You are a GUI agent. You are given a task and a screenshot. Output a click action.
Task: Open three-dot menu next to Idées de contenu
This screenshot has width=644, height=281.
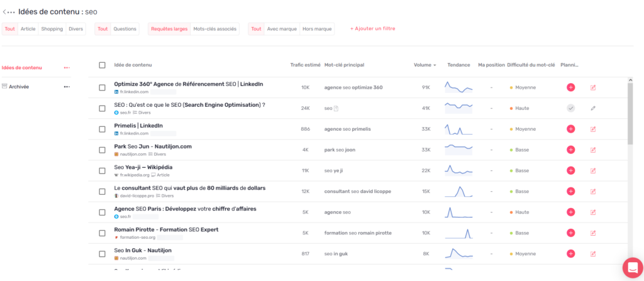[x=67, y=68]
